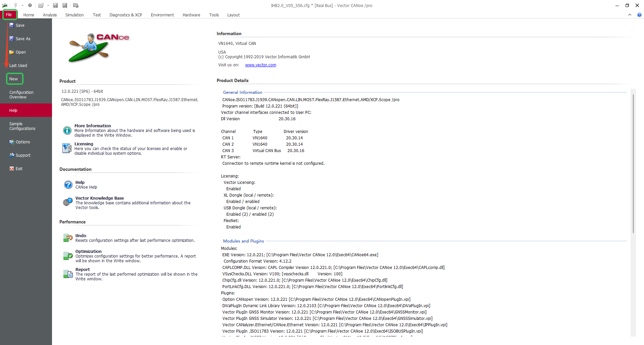The width and height of the screenshot is (644, 345).
Task: Click the 'VN1640, Virtual CAN' information text
Action: pos(237,44)
